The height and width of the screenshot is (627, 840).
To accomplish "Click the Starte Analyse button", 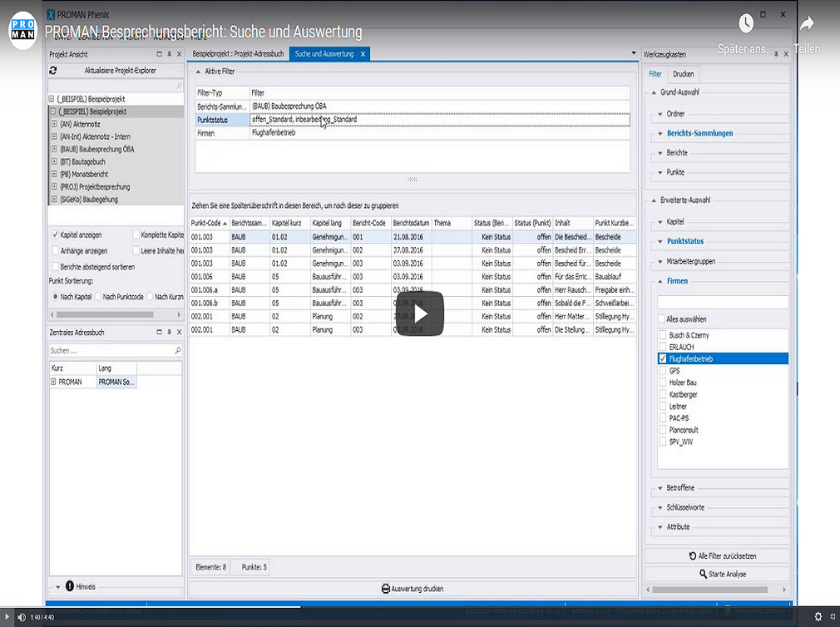I will pos(723,574).
